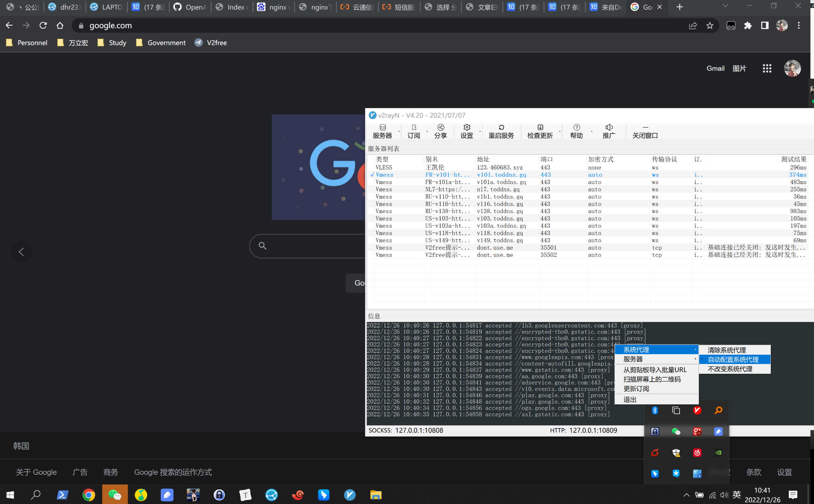Click the 重启服务 restart service toolbar icon
Screen dimensions: 814x504
[x=501, y=131]
